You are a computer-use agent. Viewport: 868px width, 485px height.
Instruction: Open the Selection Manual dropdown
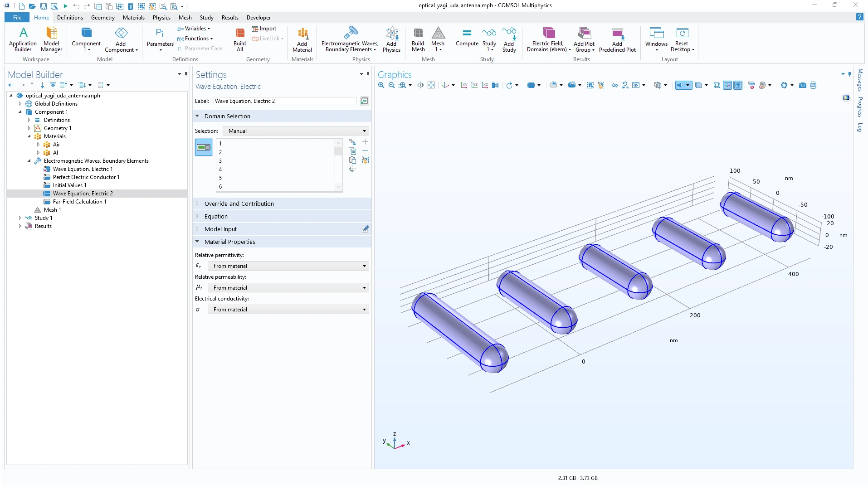coord(296,131)
